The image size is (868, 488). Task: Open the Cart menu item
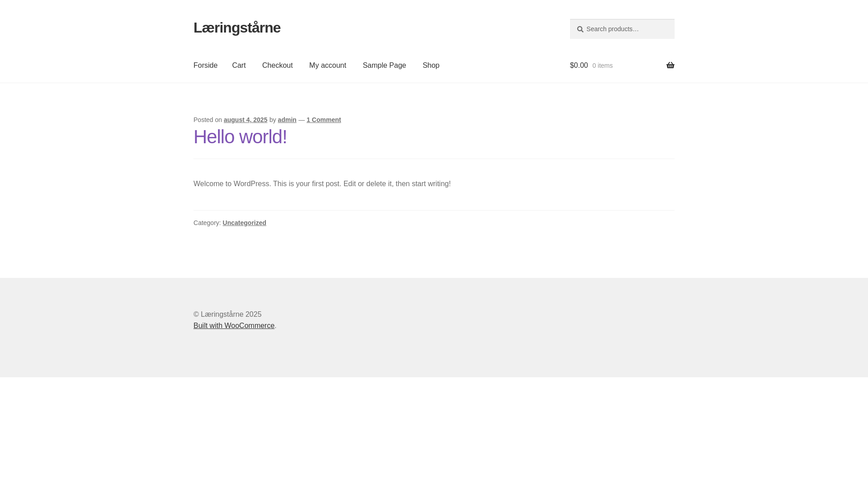pos(239,66)
